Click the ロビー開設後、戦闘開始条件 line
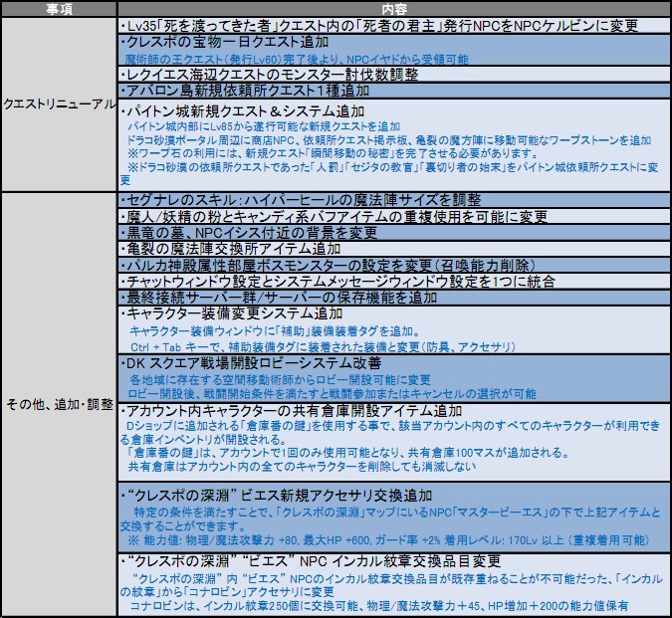The height and width of the screenshot is (618, 672). pos(333,393)
